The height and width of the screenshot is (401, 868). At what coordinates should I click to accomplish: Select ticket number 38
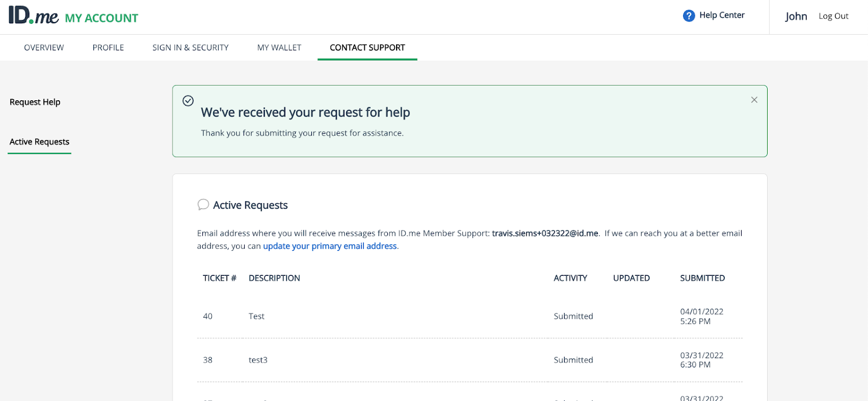click(208, 360)
